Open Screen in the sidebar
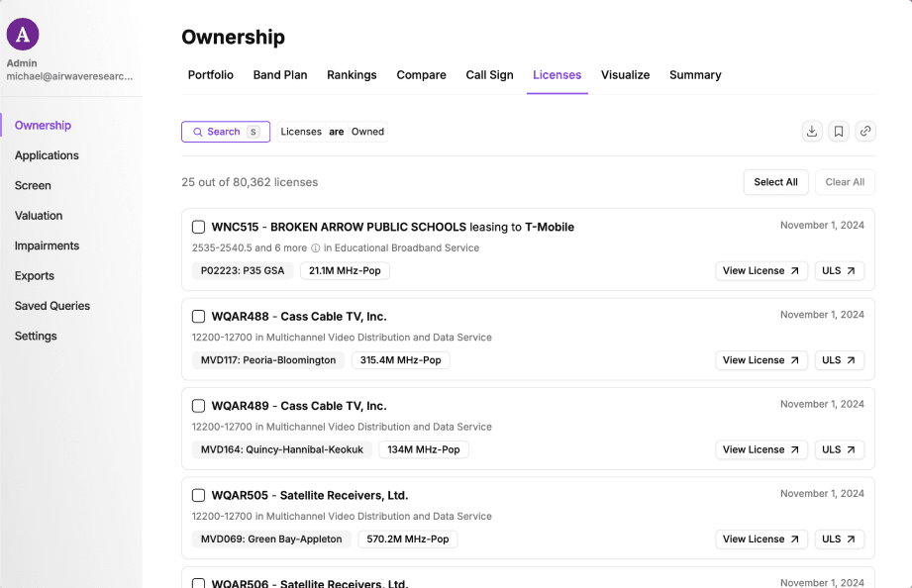Screen dimensions: 912x588 [33, 185]
